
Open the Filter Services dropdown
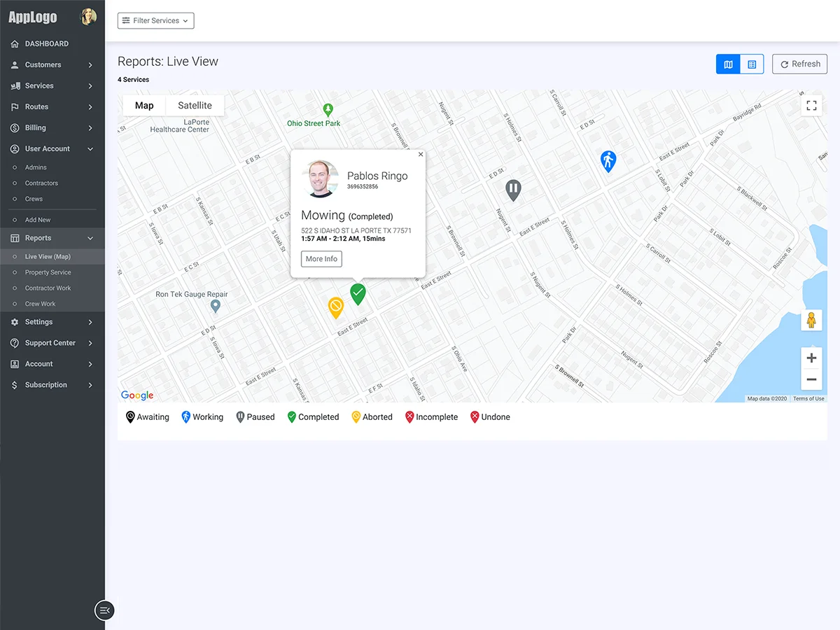coord(155,21)
